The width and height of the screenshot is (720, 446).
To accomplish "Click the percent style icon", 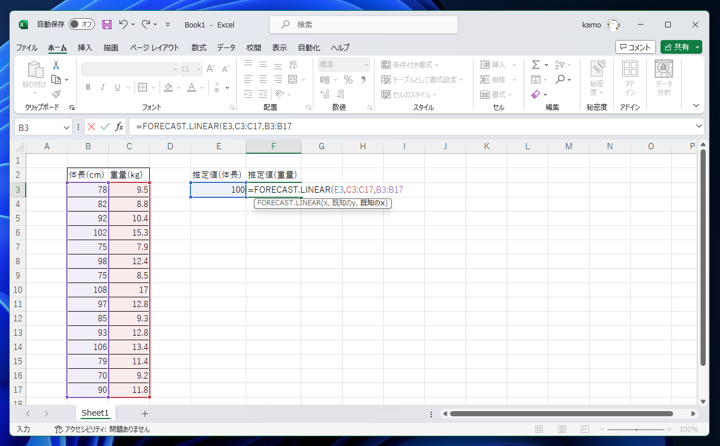I will tap(348, 79).
